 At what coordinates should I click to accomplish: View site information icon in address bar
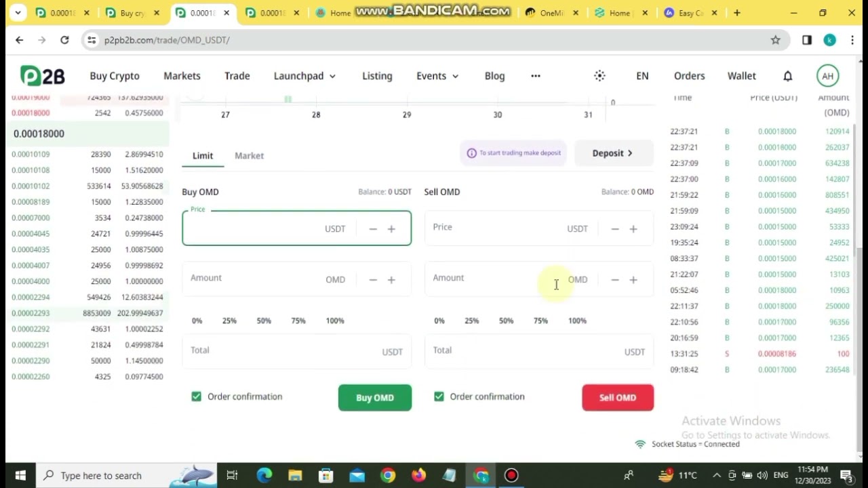tap(92, 40)
